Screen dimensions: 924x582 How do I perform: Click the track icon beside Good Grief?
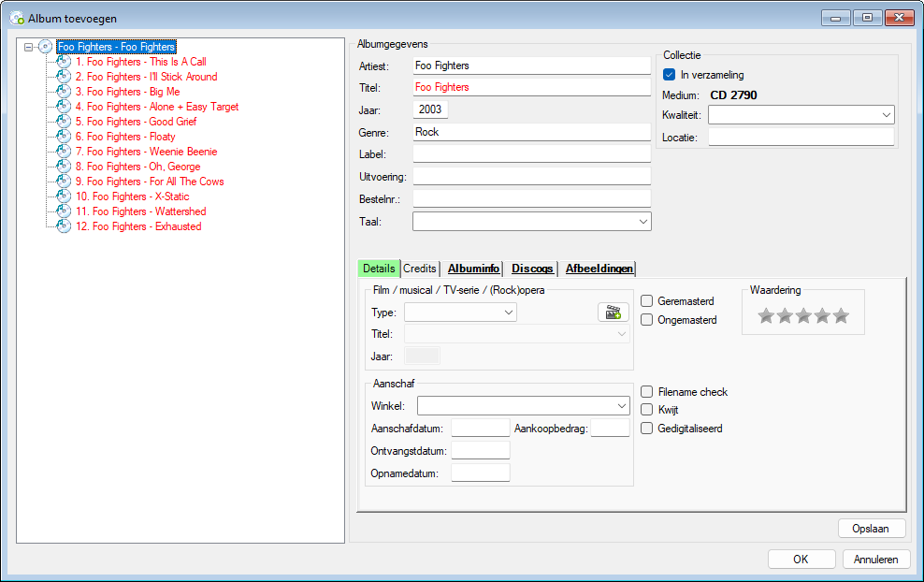64,122
